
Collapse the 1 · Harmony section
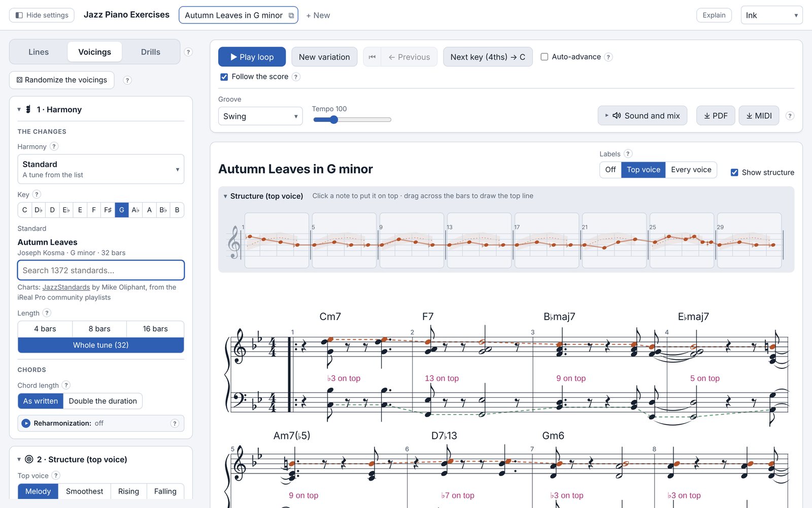(x=19, y=109)
